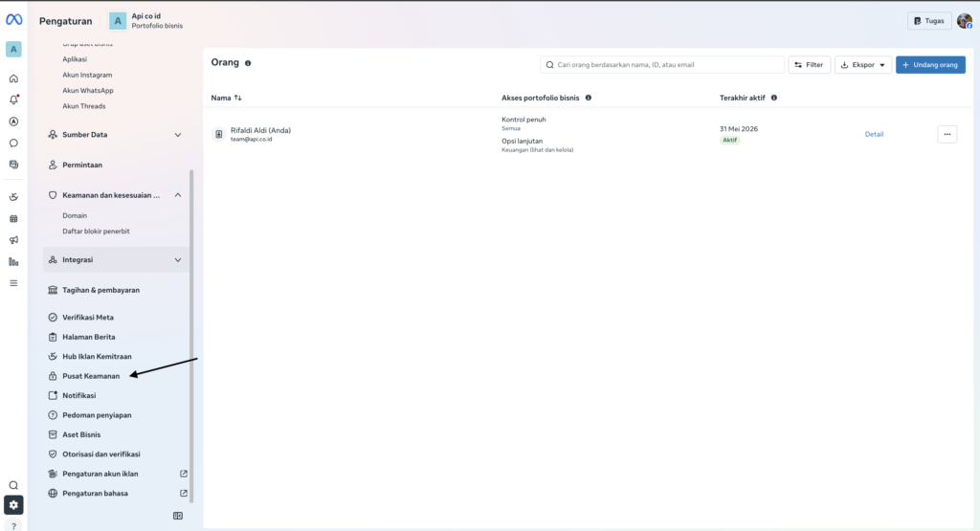Click search field for people
The width and height of the screenshot is (980, 531).
(x=662, y=65)
